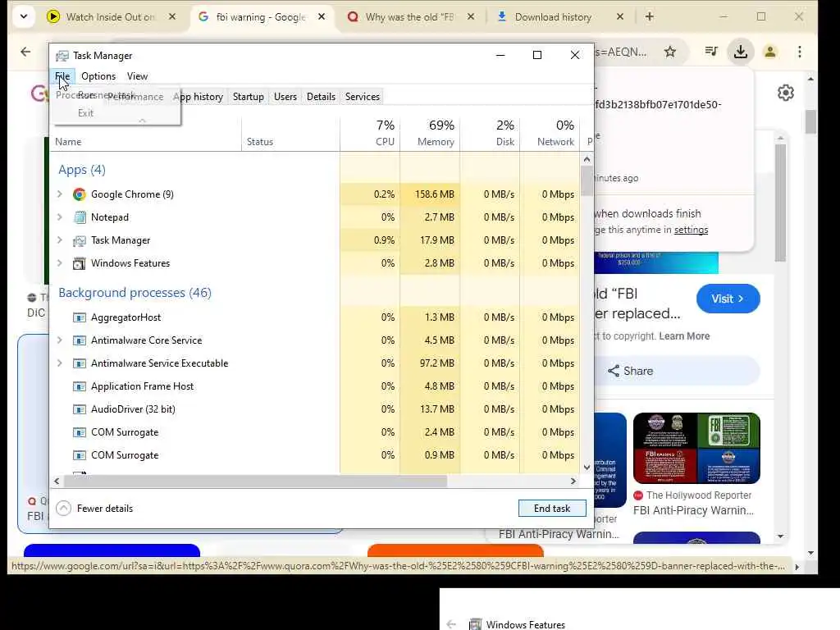Open Google quick settings gear icon
The width and height of the screenshot is (840, 630).
(785, 93)
